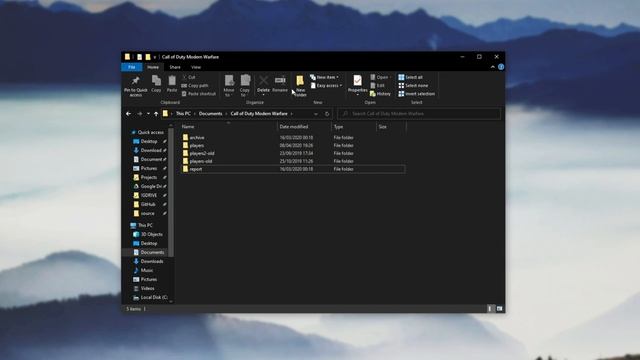Click the blue Help icon
Image resolution: width=640 pixels, height=360 pixels.
[x=501, y=67]
